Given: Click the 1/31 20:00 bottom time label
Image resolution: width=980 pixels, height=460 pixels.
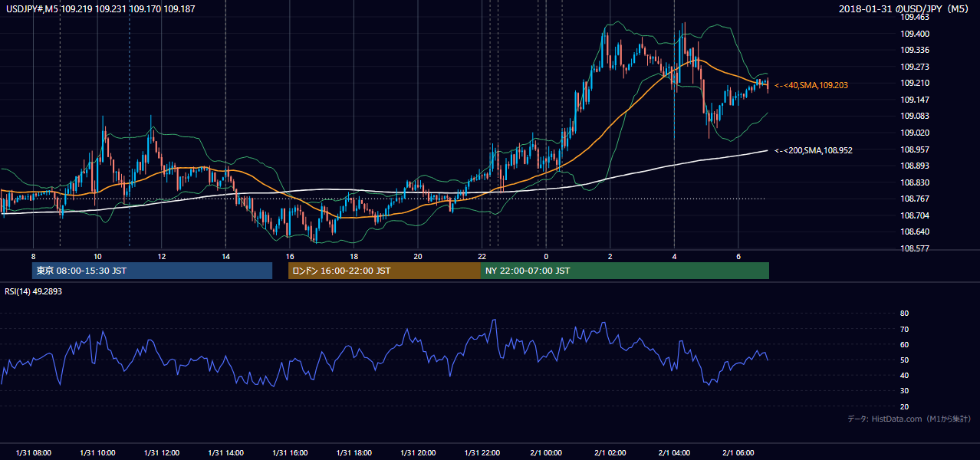Looking at the screenshot, I should (417, 453).
